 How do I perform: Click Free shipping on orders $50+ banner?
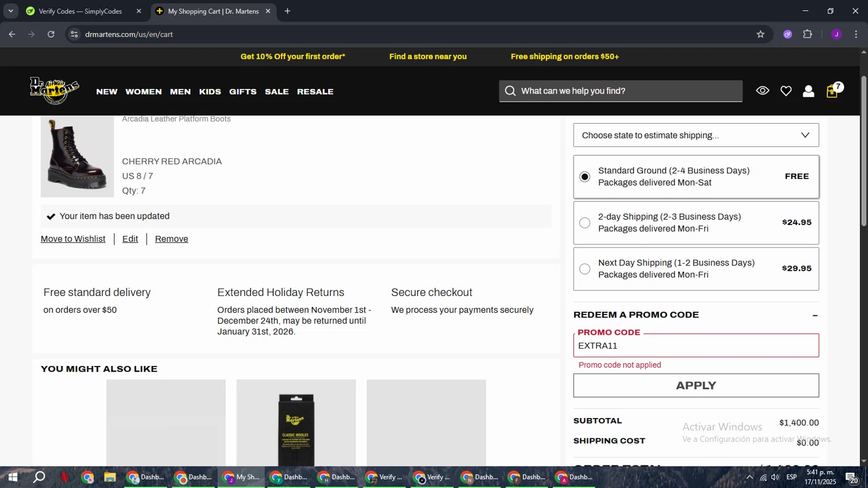pyautogui.click(x=565, y=56)
